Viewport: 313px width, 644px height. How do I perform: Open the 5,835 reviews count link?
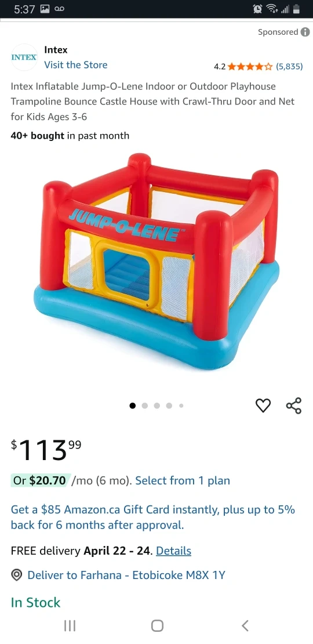coord(289,67)
